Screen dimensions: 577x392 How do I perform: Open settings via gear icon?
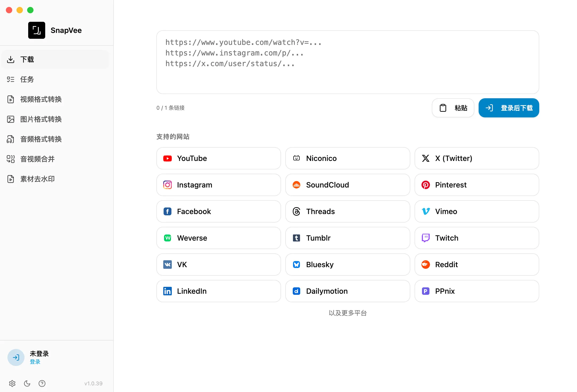(12, 384)
